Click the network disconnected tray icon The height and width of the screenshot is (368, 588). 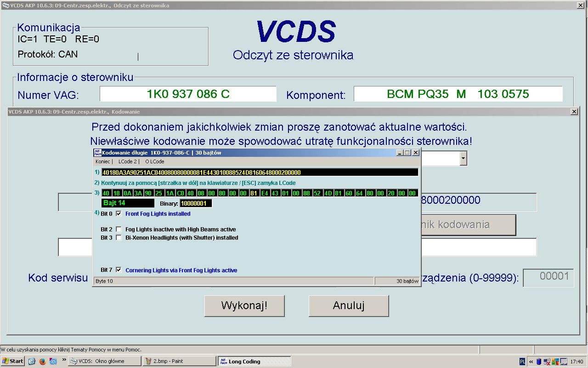[547, 362]
